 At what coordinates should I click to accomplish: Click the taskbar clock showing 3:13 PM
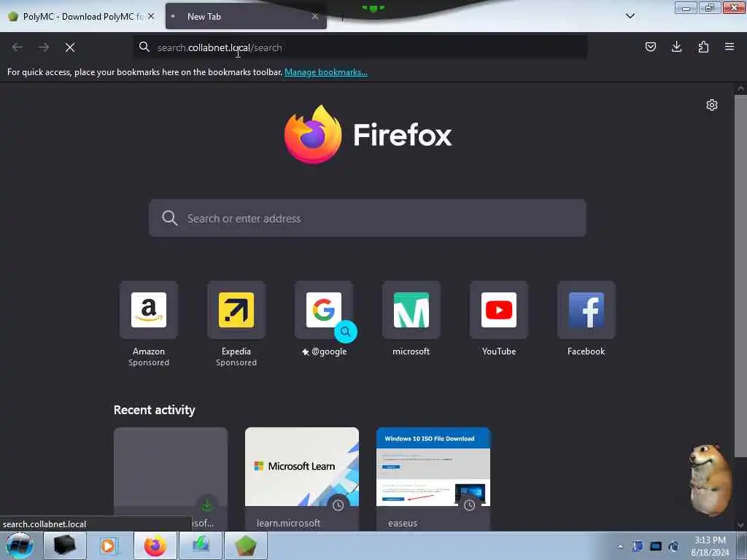pos(710,546)
